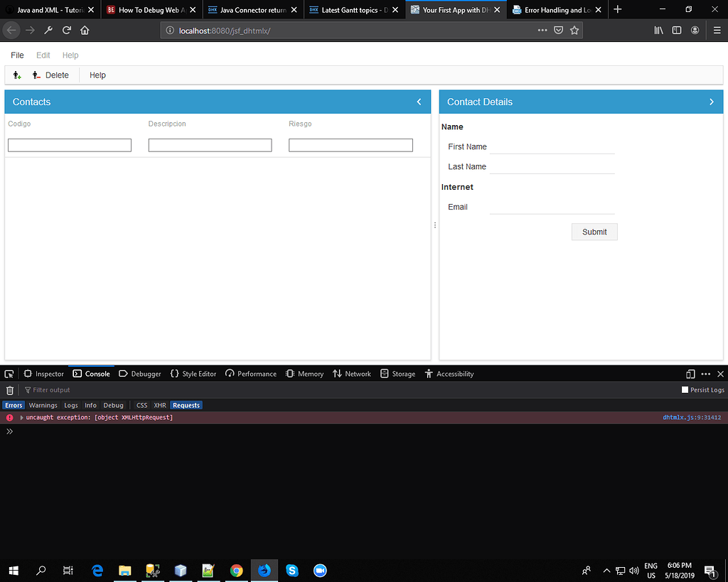Viewport: 728px width, 582px height.
Task: Open the File menu
Action: [x=17, y=55]
